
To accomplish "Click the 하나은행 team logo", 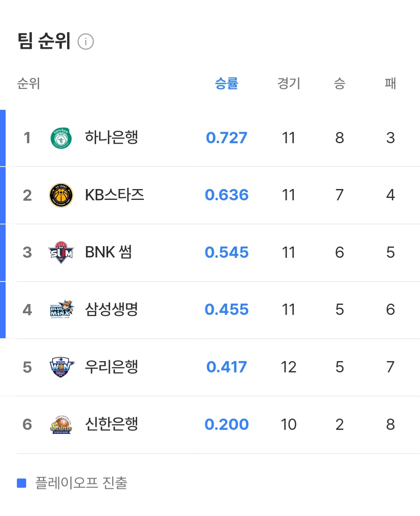I will pos(61,138).
